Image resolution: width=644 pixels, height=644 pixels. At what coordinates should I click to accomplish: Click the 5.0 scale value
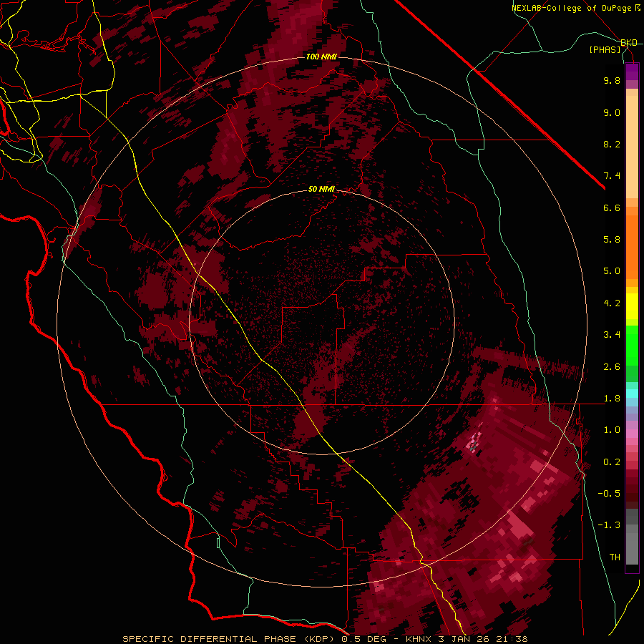coord(612,271)
